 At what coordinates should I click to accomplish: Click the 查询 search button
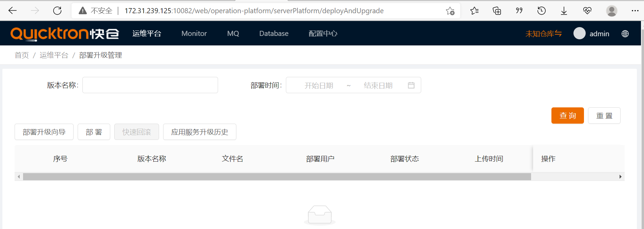click(568, 116)
